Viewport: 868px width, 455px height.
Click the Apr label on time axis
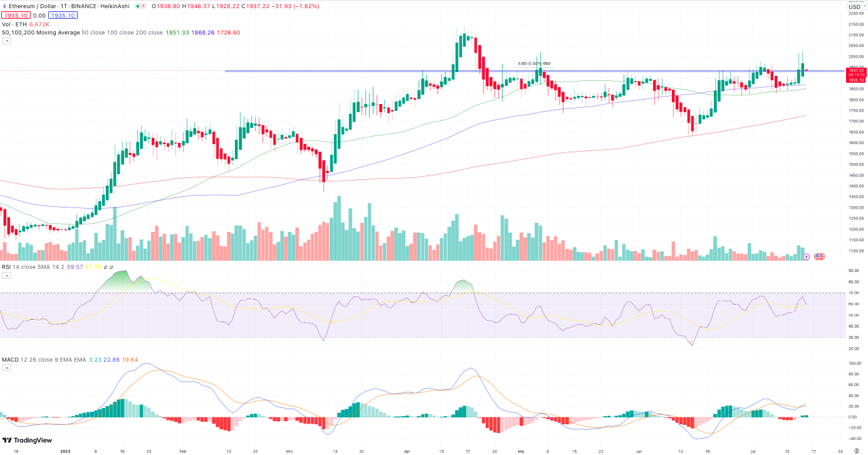[407, 450]
